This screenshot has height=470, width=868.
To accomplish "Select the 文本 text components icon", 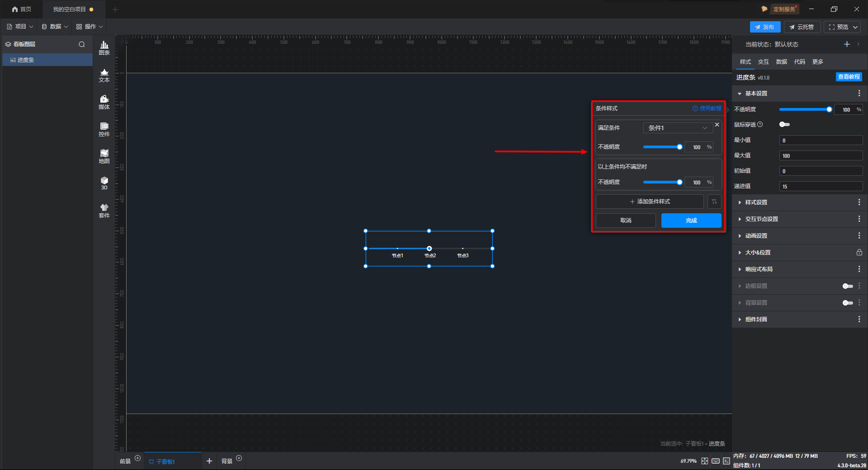I will tap(104, 75).
